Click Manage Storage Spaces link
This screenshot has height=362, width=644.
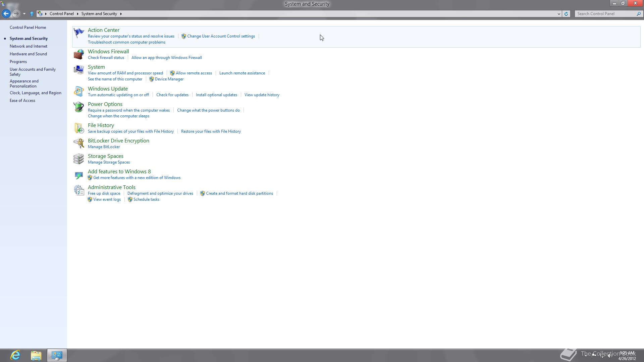point(109,162)
